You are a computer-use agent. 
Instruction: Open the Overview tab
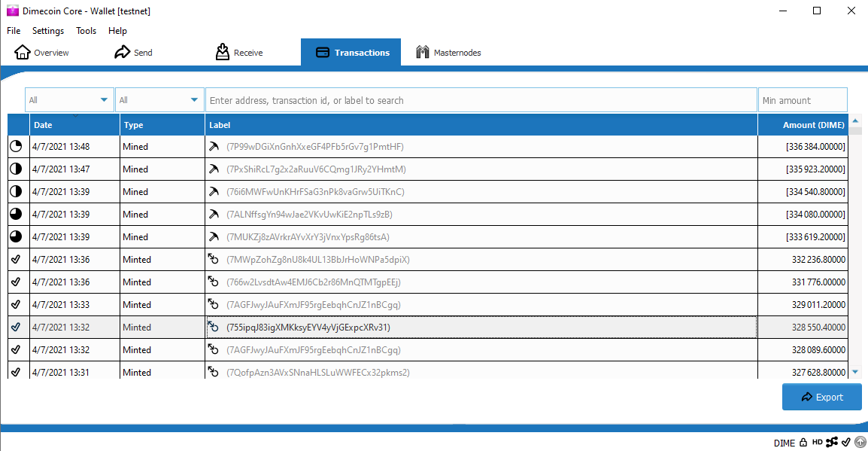coord(41,53)
